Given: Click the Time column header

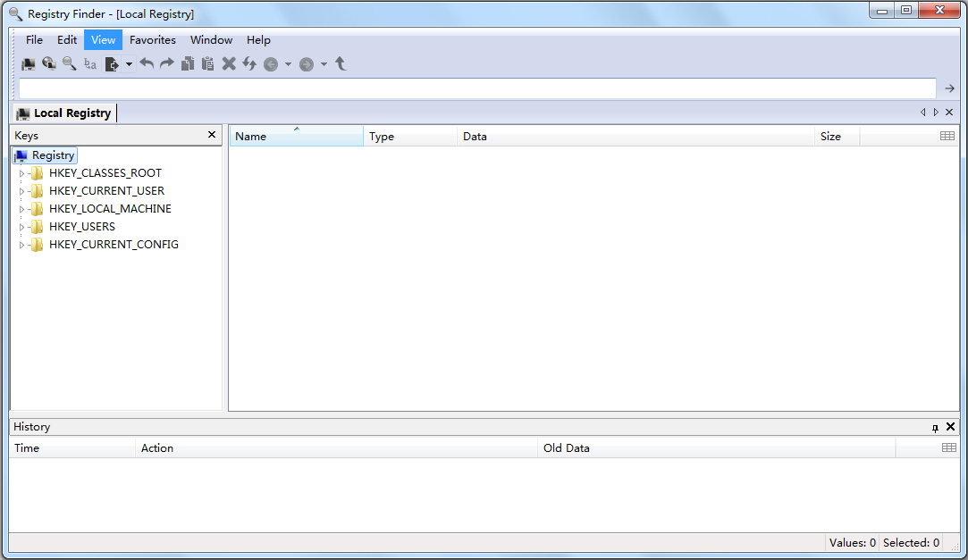Looking at the screenshot, I should [x=72, y=448].
